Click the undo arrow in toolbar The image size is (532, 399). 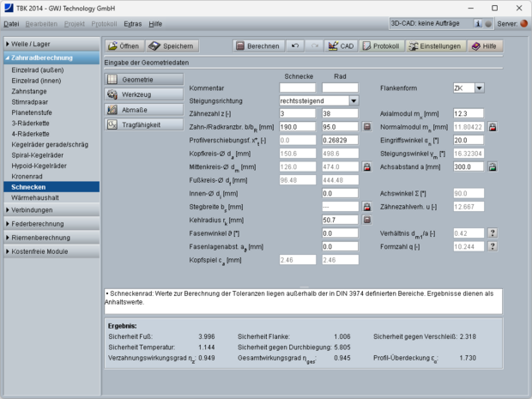(295, 45)
